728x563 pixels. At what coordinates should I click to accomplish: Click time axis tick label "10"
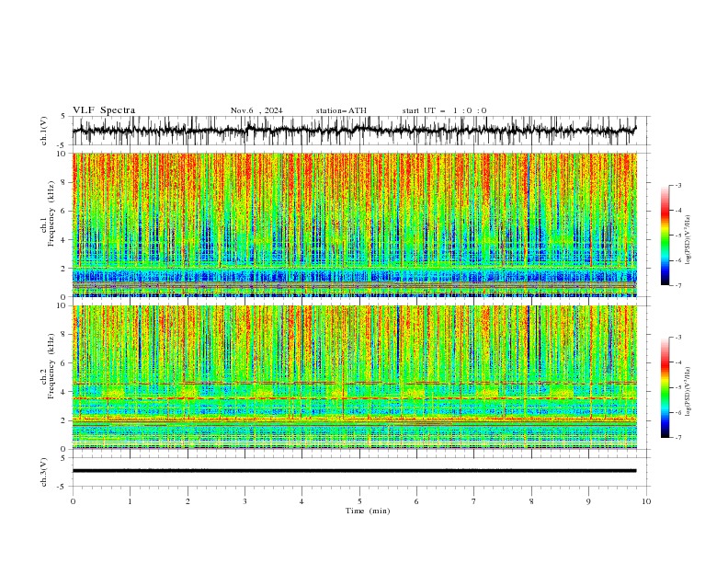coord(646,501)
